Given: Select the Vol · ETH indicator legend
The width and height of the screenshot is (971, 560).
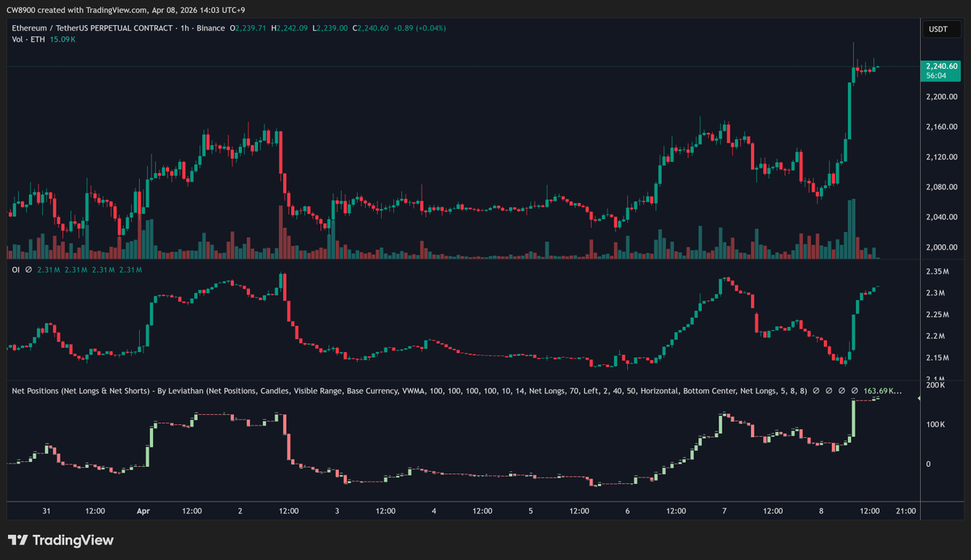Looking at the screenshot, I should [x=28, y=39].
